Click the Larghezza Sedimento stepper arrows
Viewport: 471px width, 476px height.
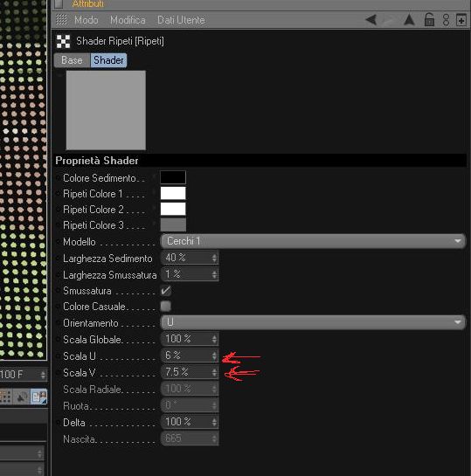(x=214, y=258)
